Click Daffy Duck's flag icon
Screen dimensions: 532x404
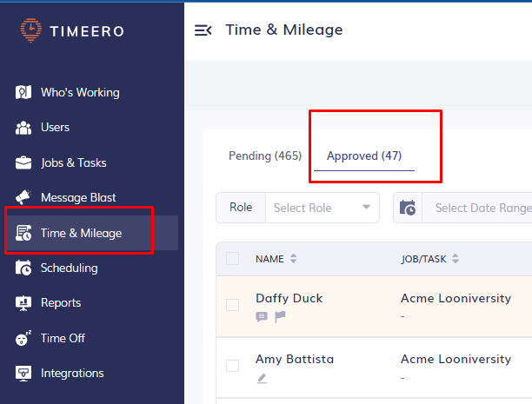(x=280, y=317)
